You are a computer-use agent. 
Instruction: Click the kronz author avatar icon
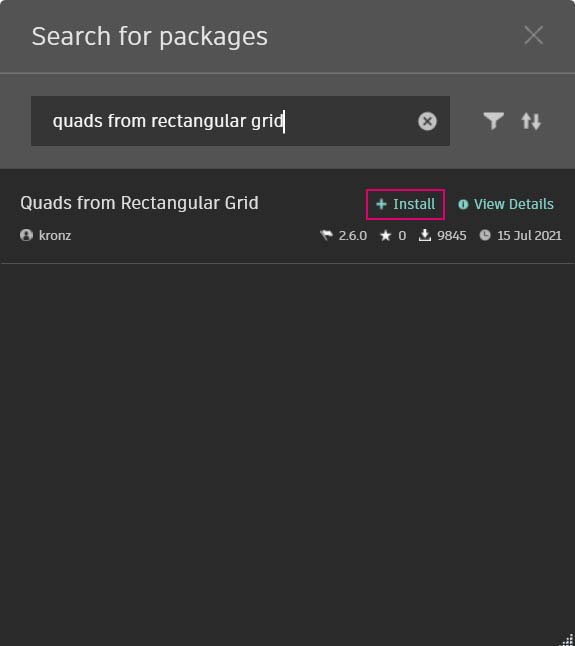pyautogui.click(x=26, y=235)
